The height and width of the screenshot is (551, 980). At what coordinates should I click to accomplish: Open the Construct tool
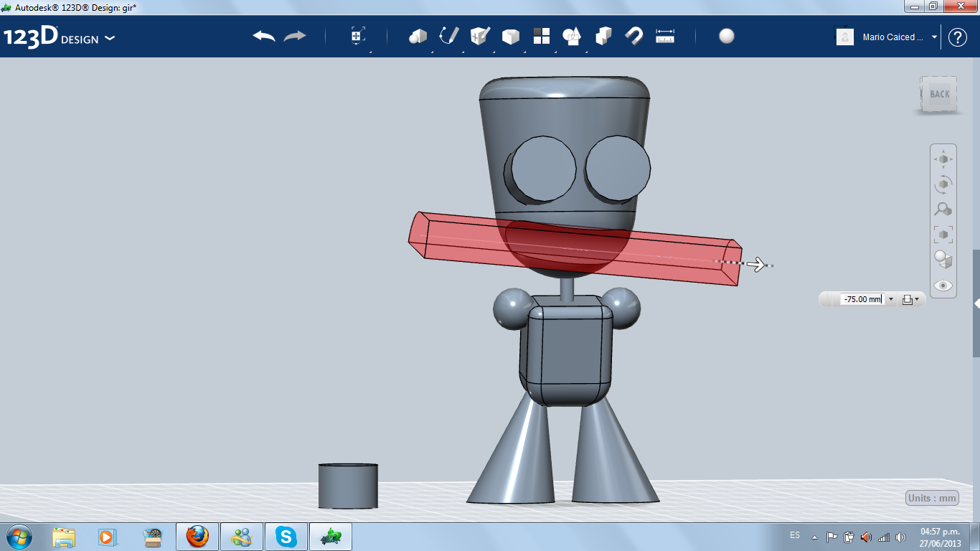point(480,37)
